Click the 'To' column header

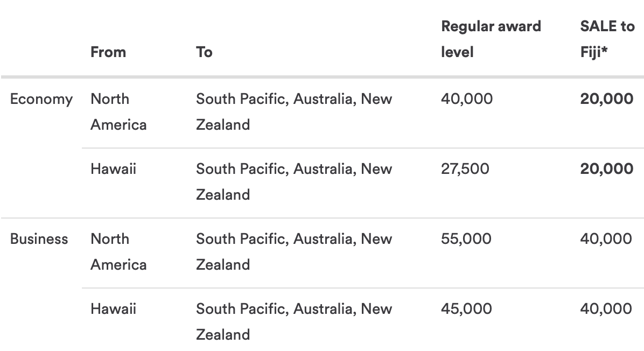click(204, 52)
